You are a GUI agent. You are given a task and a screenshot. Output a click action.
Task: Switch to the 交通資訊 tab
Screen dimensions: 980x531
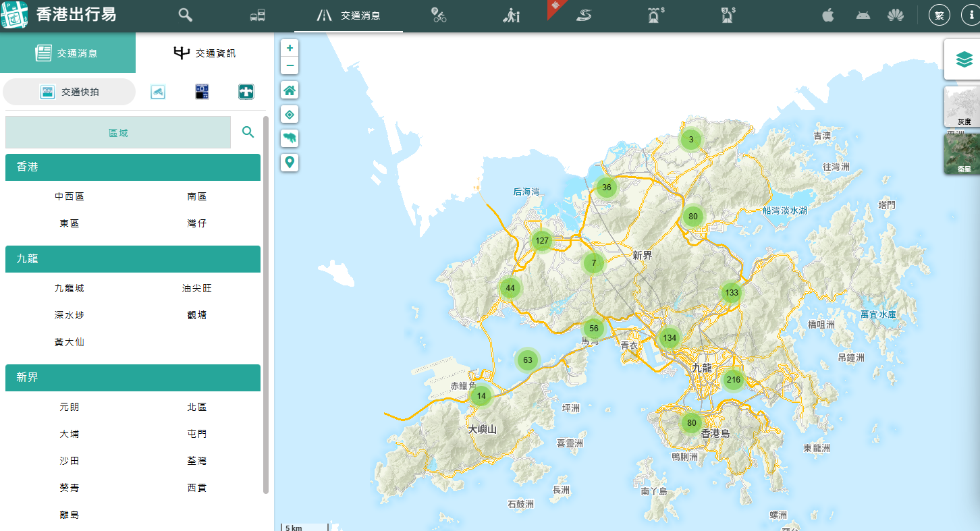(x=205, y=53)
